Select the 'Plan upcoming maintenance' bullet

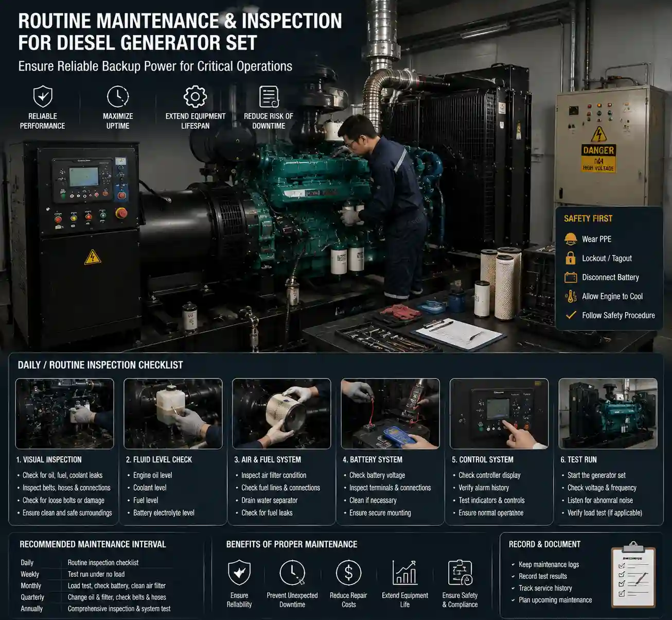[555, 600]
